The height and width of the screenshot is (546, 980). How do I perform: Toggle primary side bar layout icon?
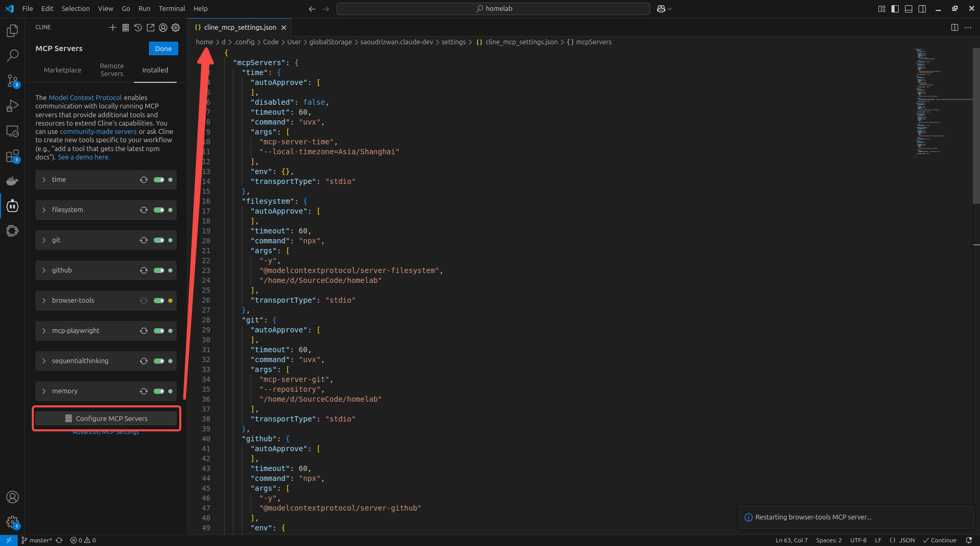895,9
